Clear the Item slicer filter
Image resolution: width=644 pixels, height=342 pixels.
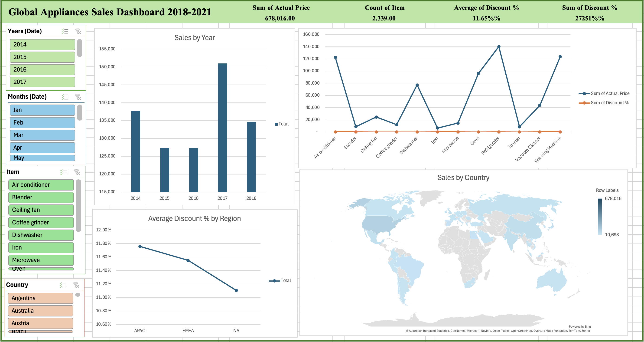[77, 172]
